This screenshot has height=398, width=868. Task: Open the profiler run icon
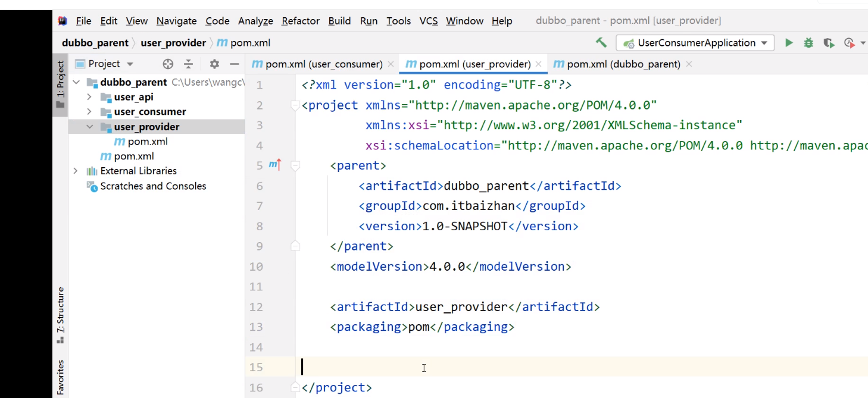850,43
